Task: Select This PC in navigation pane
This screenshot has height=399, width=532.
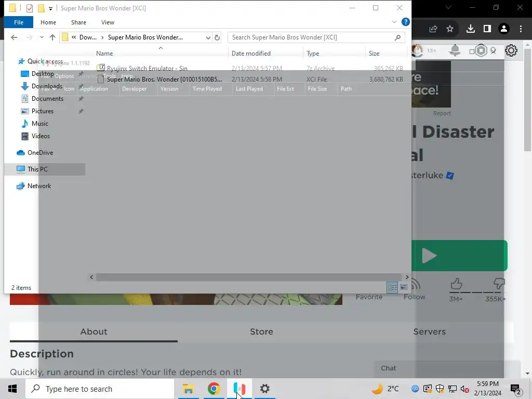Action: point(37,169)
